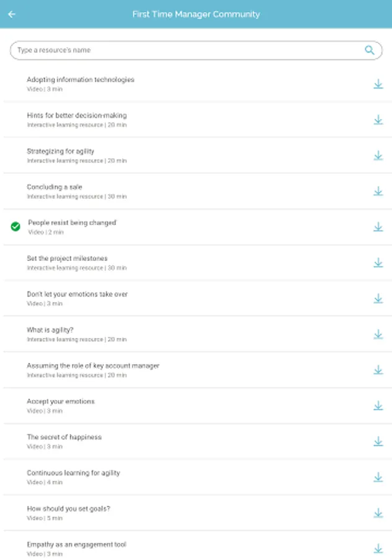Image resolution: width=392 pixels, height=558 pixels.
Task: Select the 'First Time Manager Community' title
Action: [x=196, y=14]
